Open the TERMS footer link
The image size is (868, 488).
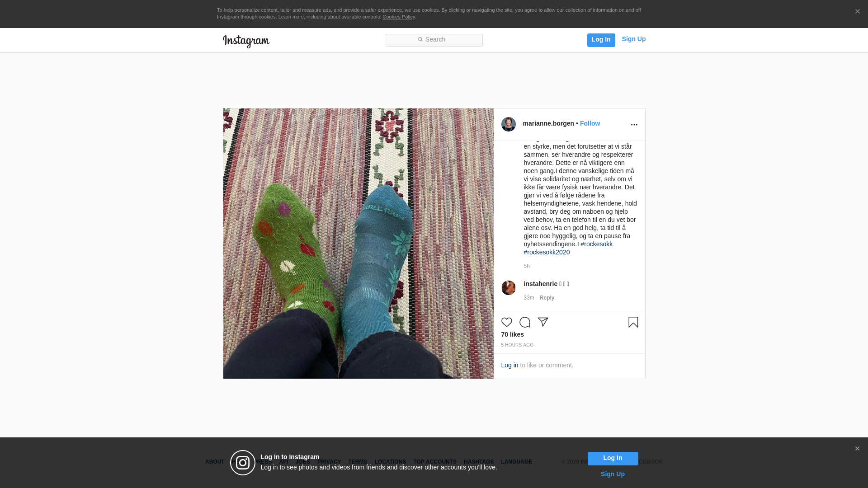358,462
